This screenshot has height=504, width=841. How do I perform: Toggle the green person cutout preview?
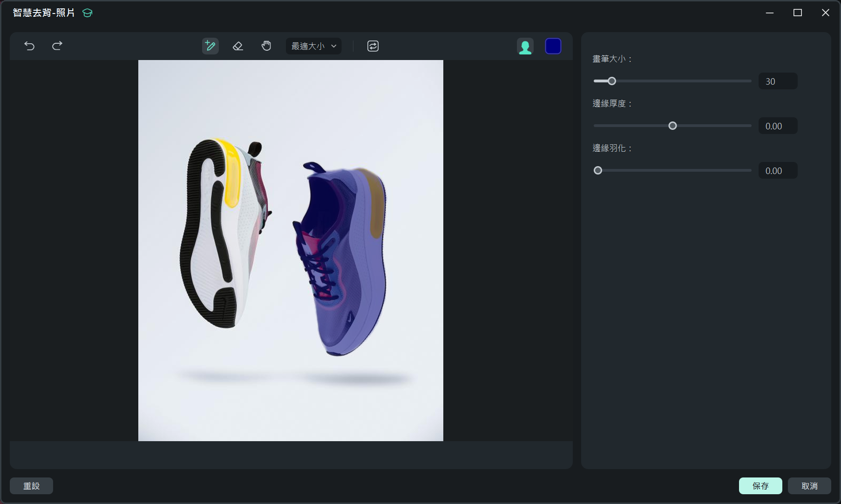click(525, 47)
